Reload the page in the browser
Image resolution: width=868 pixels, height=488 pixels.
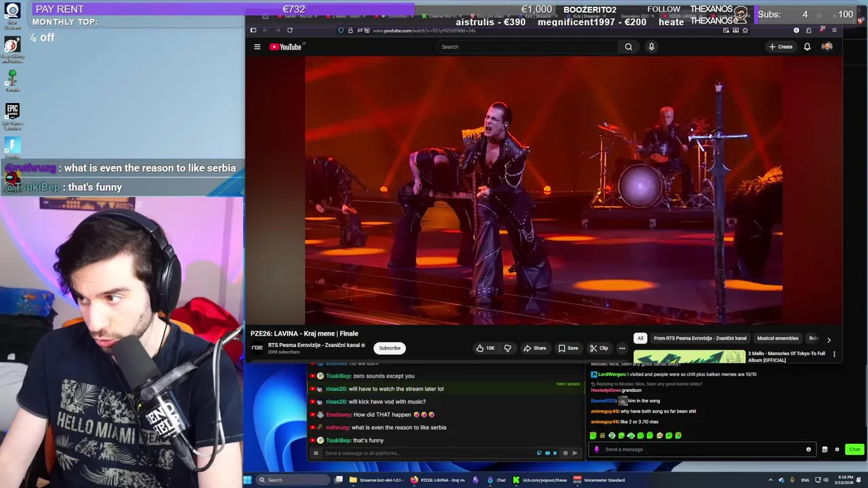[x=290, y=30]
